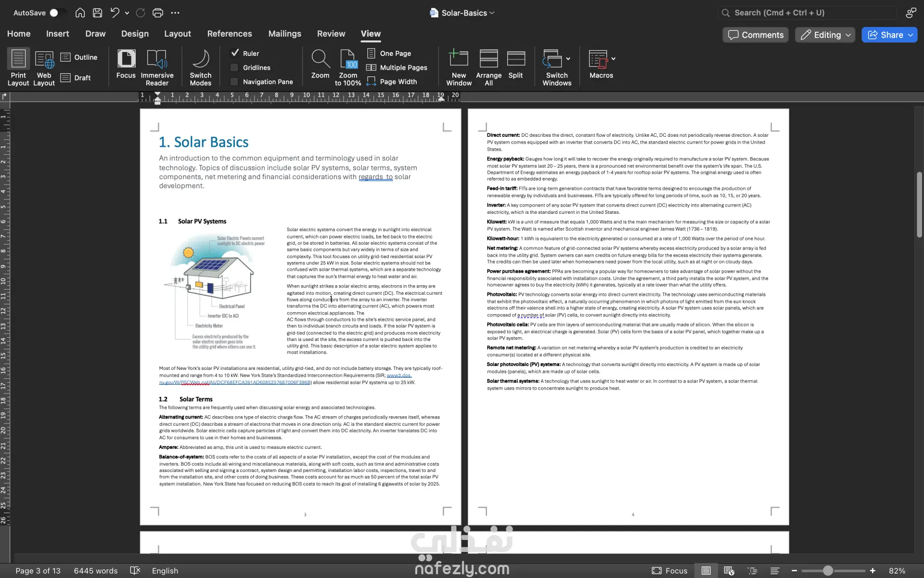Open the Macros dropdown arrow

614,59
